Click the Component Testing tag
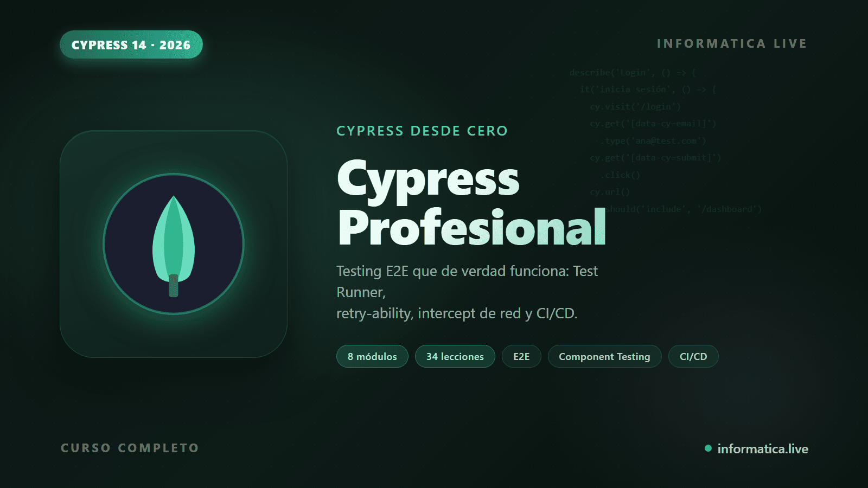The image size is (868, 488). [604, 356]
